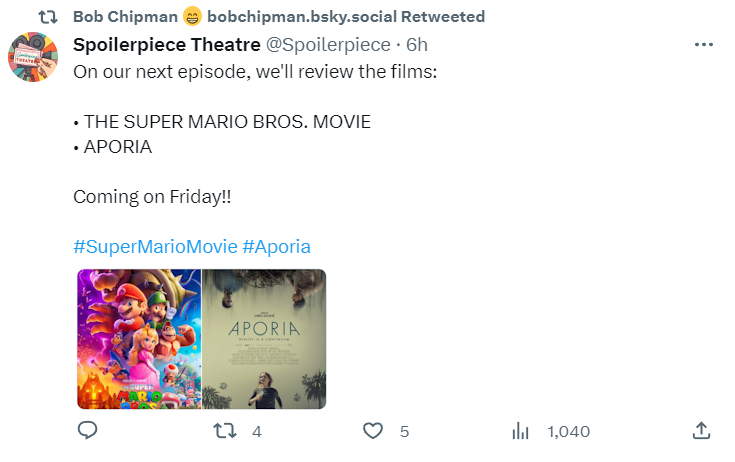Open the #Aporia hashtag link

point(276,246)
